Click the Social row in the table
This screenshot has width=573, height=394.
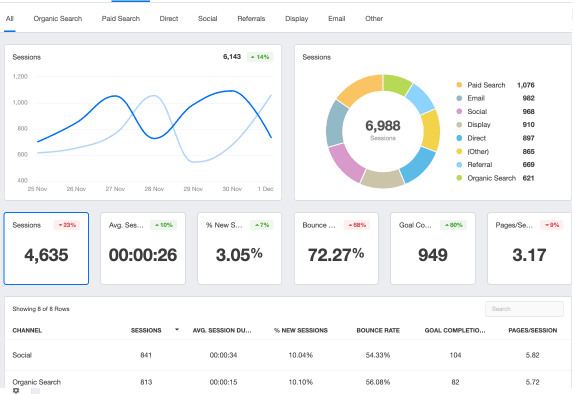coord(288,355)
